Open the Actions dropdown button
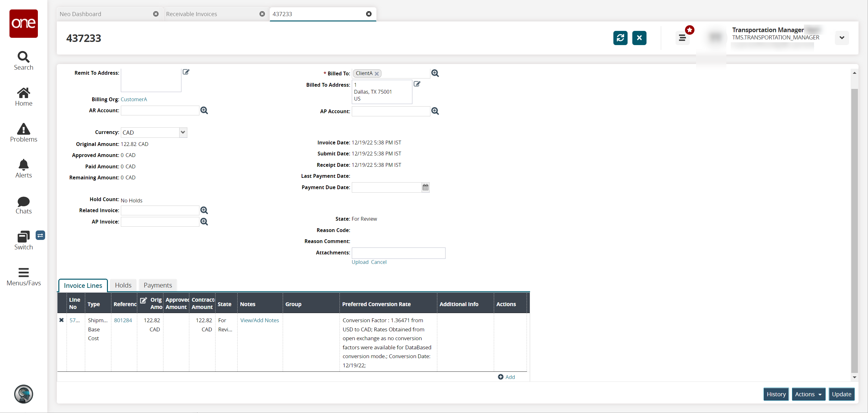The height and width of the screenshot is (413, 868). tap(808, 394)
